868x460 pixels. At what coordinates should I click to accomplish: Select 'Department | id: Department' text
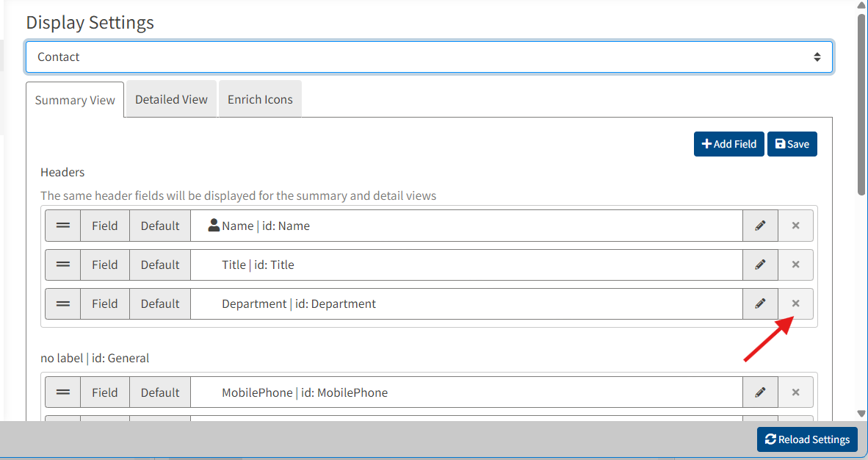(x=299, y=303)
